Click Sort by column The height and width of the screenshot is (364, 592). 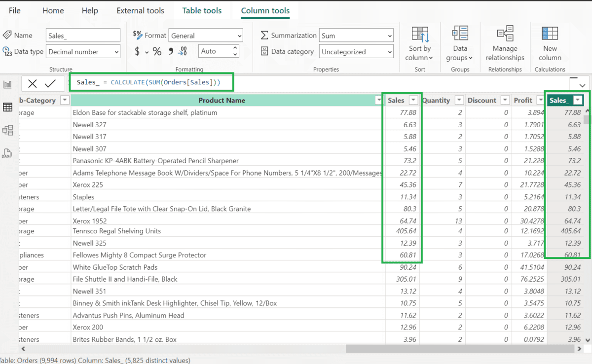click(419, 43)
